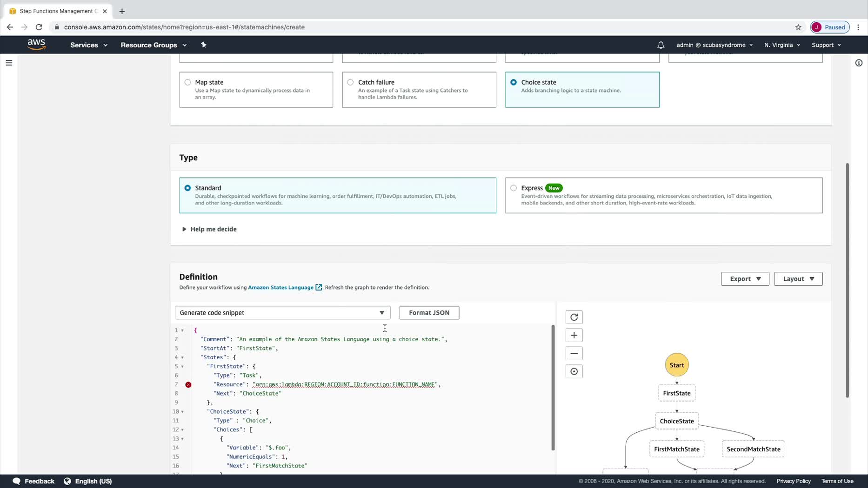Click the globe language icon

point(67,481)
